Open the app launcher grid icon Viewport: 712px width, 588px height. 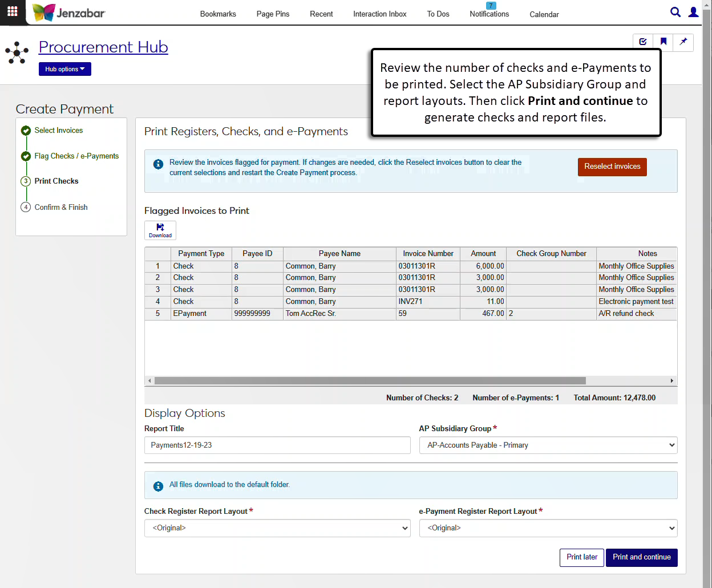[x=13, y=11]
